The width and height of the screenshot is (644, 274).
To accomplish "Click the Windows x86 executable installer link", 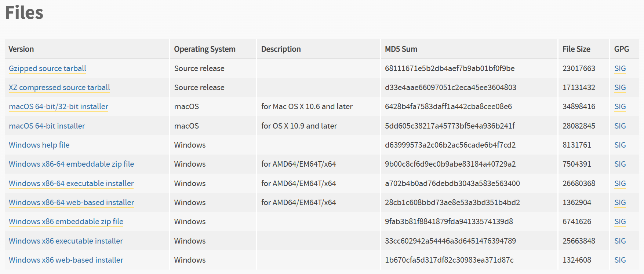I will pyautogui.click(x=66, y=241).
